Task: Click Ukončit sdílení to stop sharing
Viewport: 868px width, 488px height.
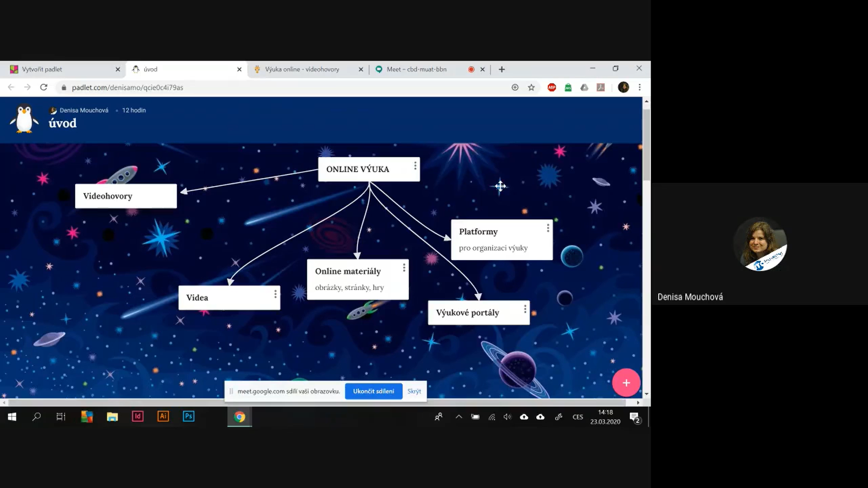Action: (x=373, y=391)
